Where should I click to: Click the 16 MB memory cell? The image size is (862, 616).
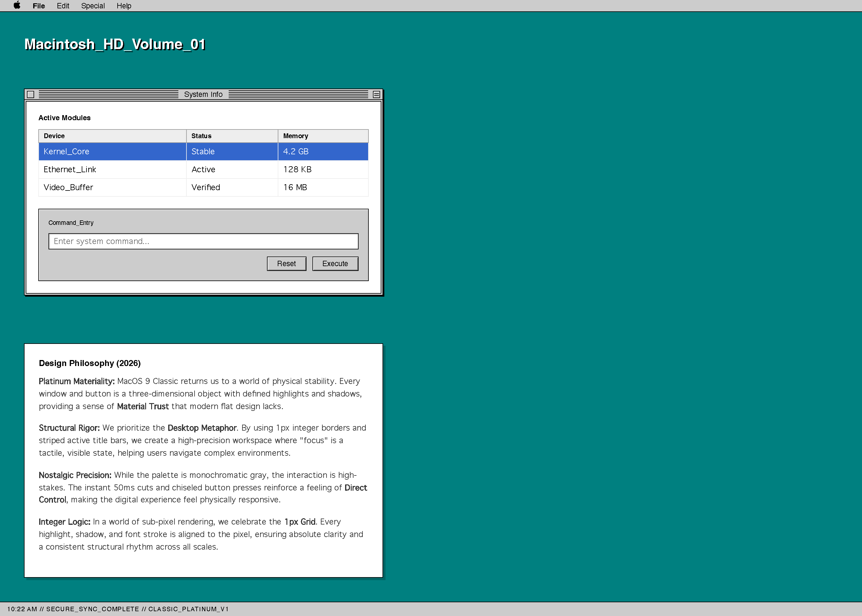click(295, 187)
